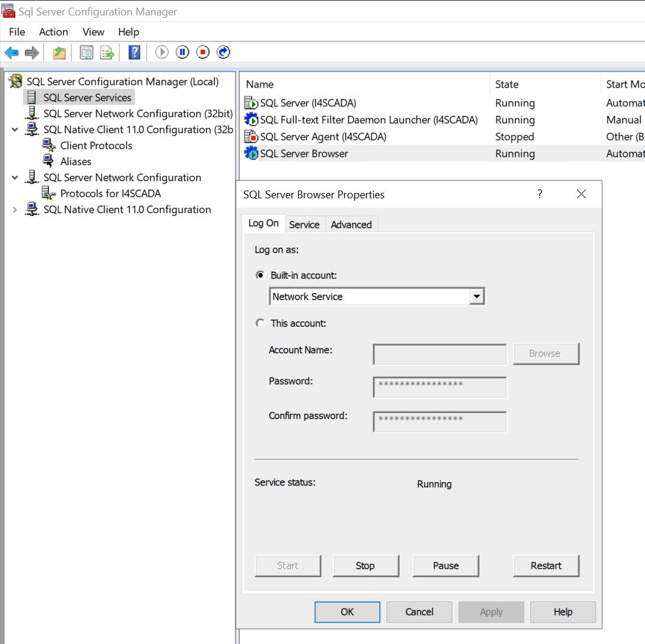Switch to the Service tab
Viewport: 645px width, 644px height.
(x=304, y=224)
